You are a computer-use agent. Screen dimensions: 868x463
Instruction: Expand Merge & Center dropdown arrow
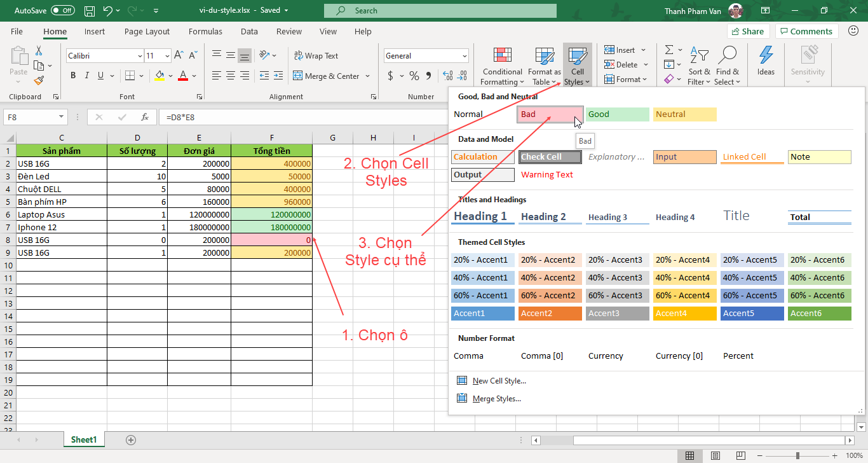pyautogui.click(x=367, y=76)
